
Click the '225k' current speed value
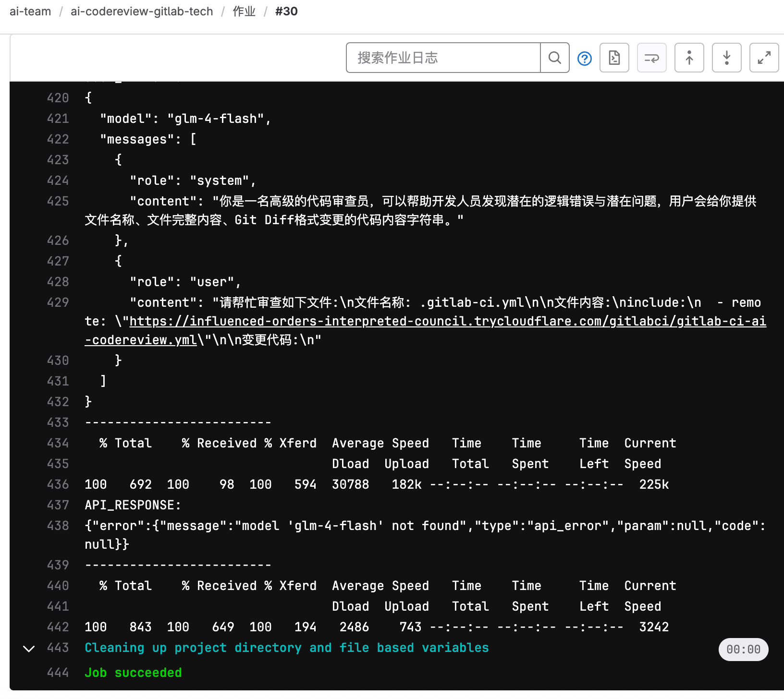654,484
